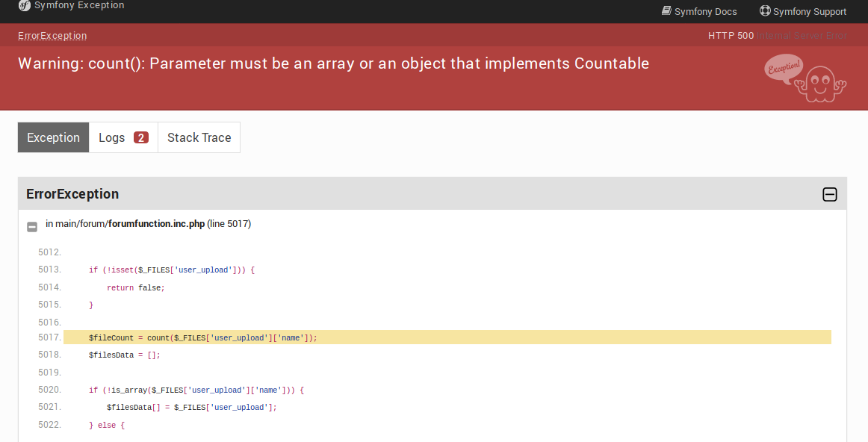Select the Exception tab

(53, 137)
